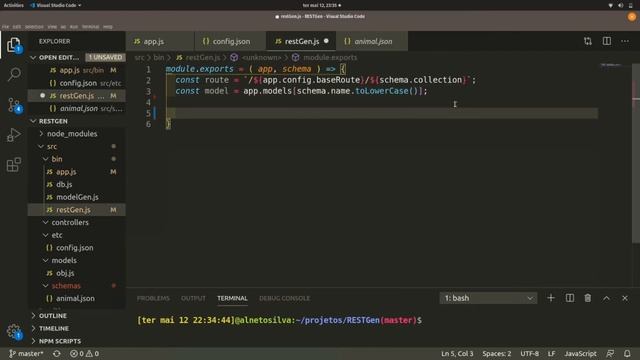Close the terminal panel
The width and height of the screenshot is (640, 360).
coord(625,298)
